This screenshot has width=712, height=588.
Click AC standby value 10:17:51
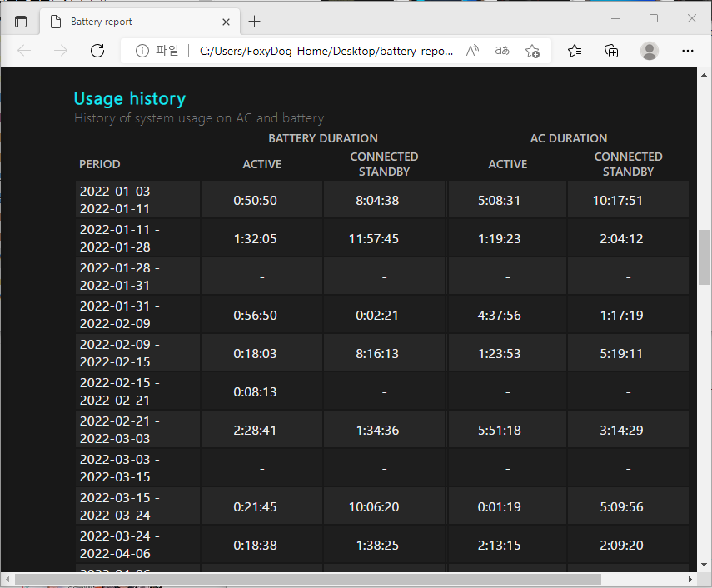[618, 200]
